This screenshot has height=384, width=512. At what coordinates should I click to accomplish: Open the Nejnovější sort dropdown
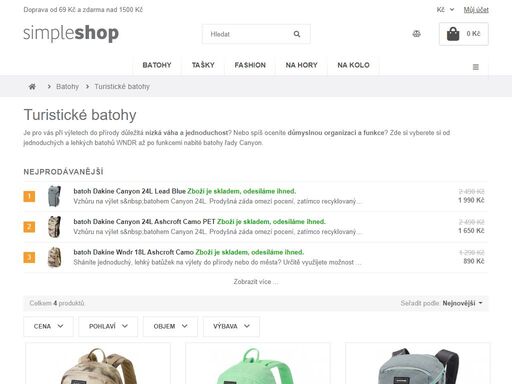[462, 303]
